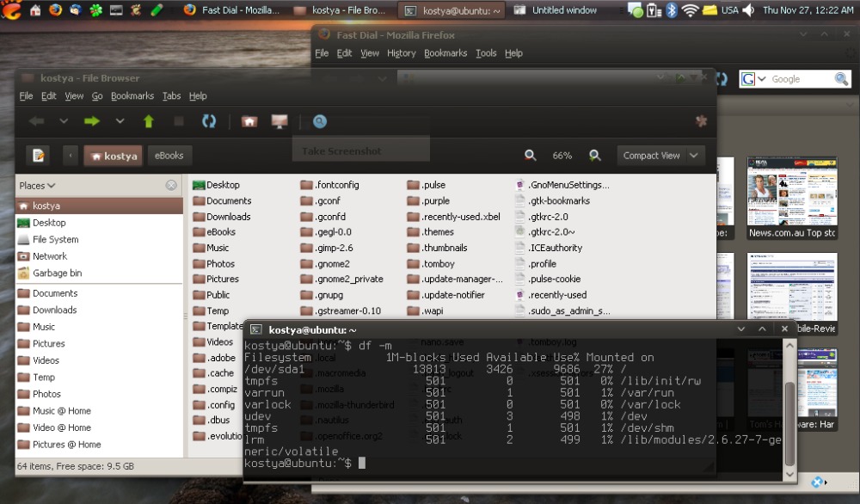Open the Compact View dropdown
860x504 pixels.
660,156
